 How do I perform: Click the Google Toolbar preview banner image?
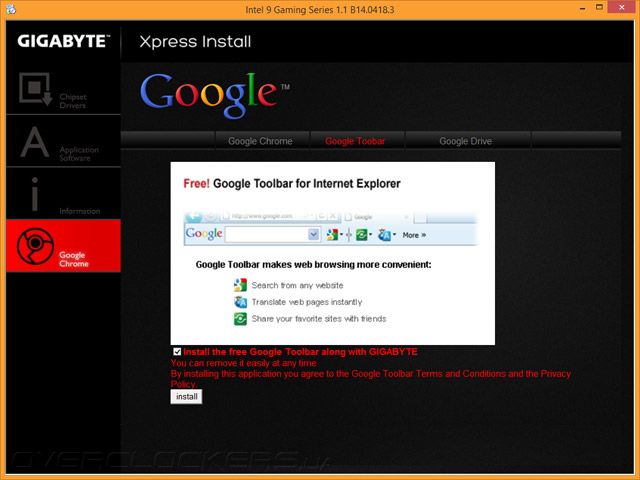click(x=331, y=229)
